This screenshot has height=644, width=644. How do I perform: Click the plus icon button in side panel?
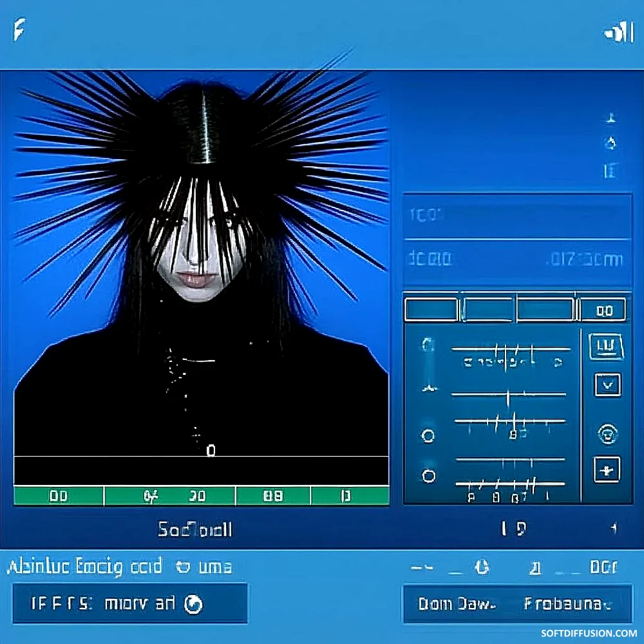click(606, 469)
